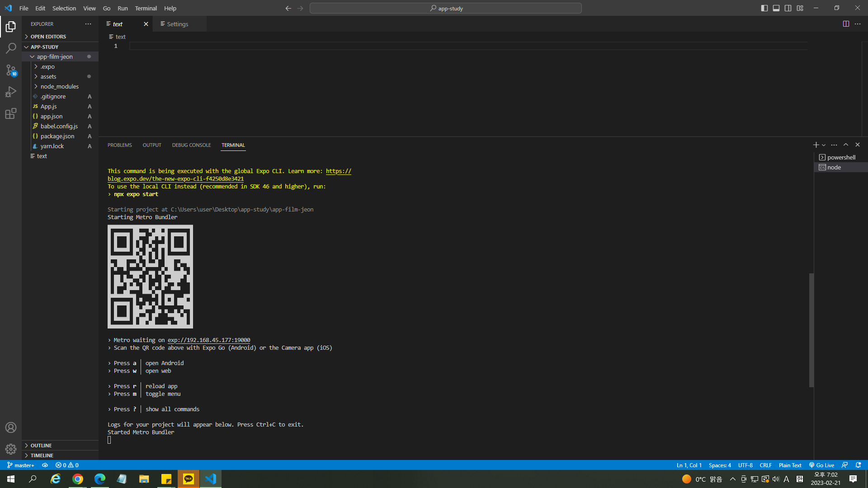Open package.json in the explorer
Screen dimensions: 868x488
pos(60,136)
